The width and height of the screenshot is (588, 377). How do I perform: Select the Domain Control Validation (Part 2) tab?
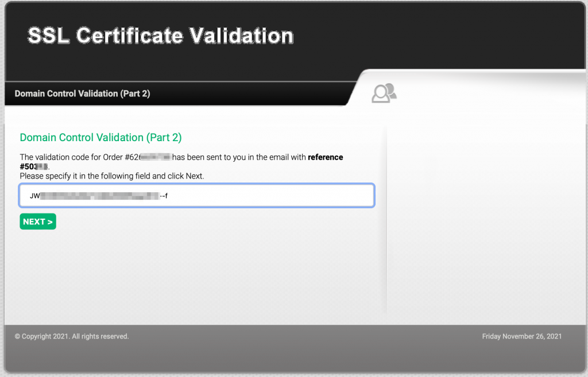click(82, 94)
